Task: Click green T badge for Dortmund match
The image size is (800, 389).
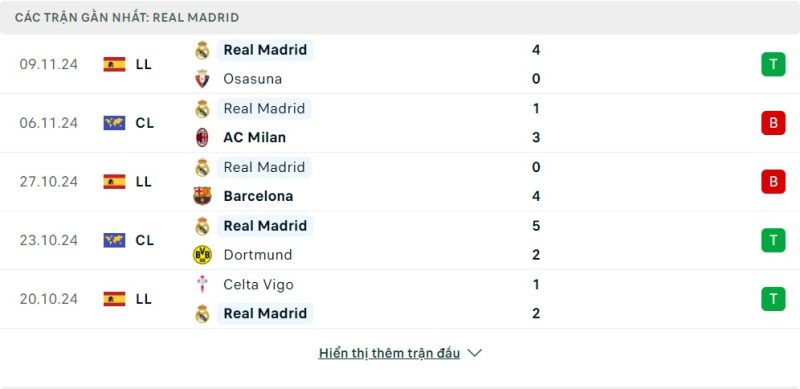Action: [x=773, y=240]
